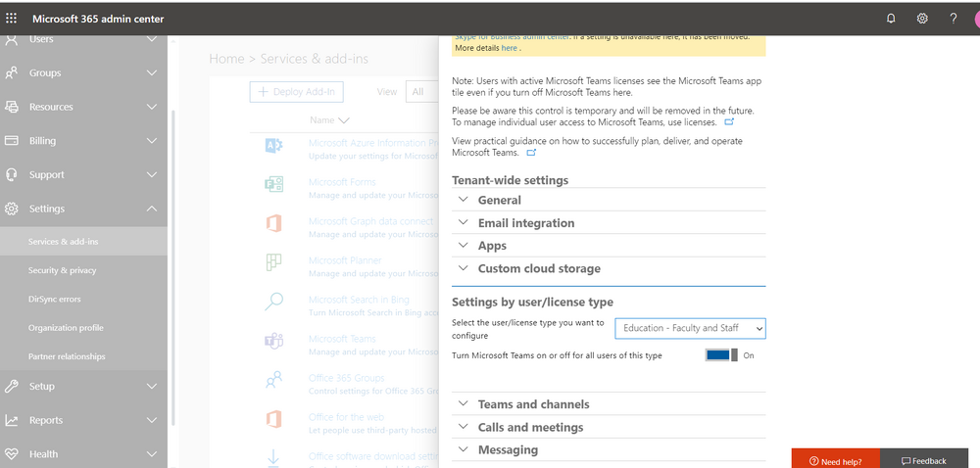The width and height of the screenshot is (980, 468).
Task: Click the Office for the web icon
Action: 273,419
